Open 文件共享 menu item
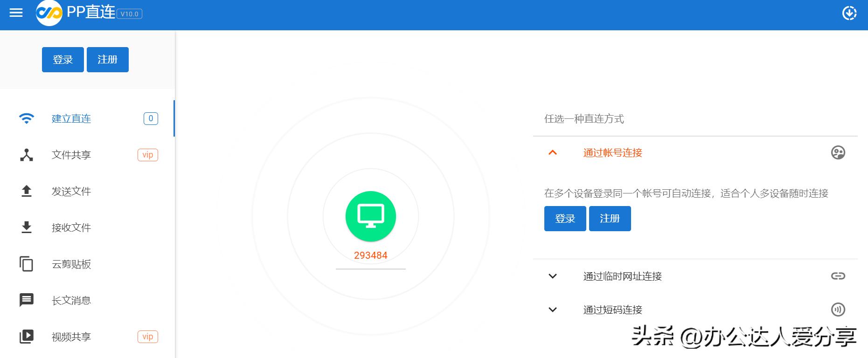Screen dimensions: 868x358 pyautogui.click(x=87, y=155)
